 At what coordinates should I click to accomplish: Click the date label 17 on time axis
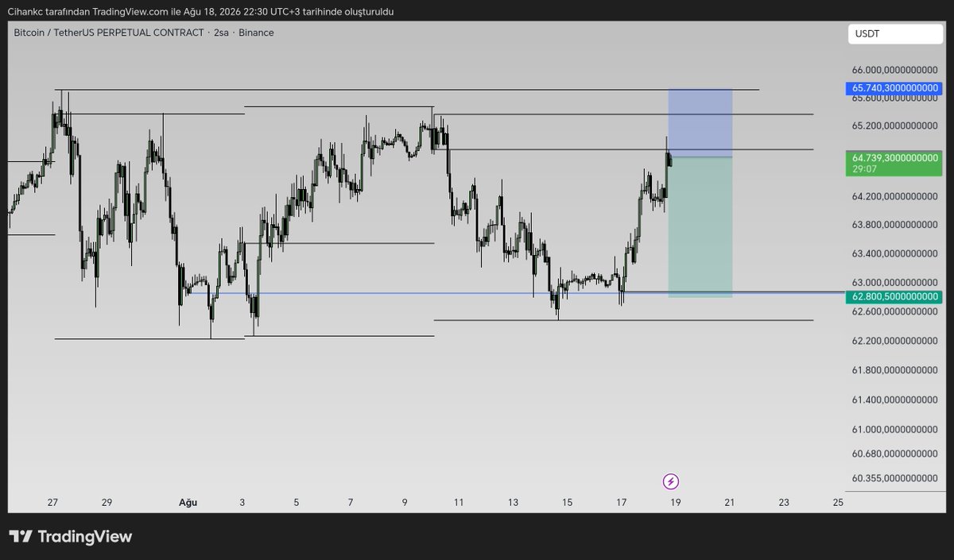[x=622, y=502]
